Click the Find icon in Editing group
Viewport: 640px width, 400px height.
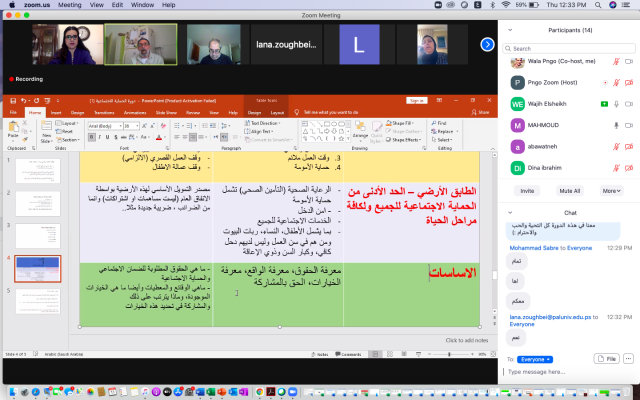441,121
